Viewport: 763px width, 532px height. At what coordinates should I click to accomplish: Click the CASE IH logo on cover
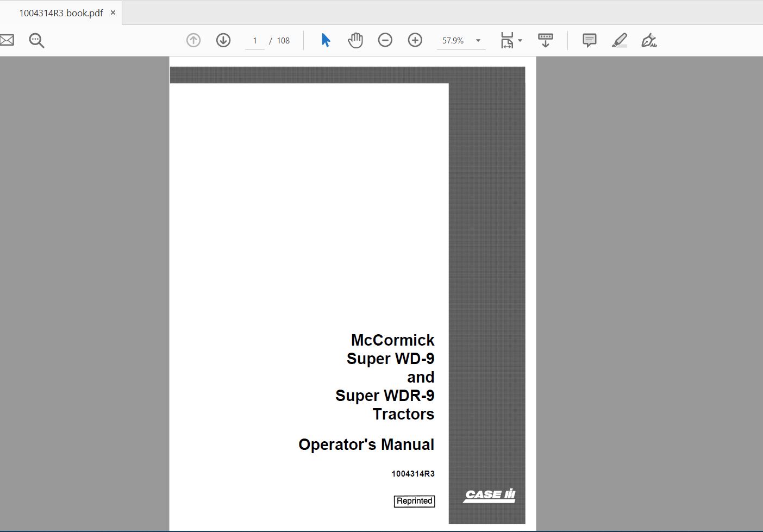click(x=489, y=495)
